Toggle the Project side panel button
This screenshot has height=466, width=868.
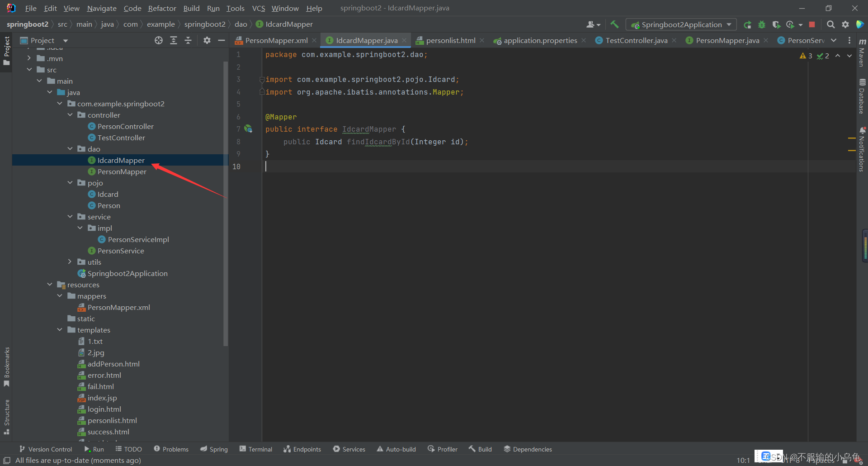pos(6,51)
